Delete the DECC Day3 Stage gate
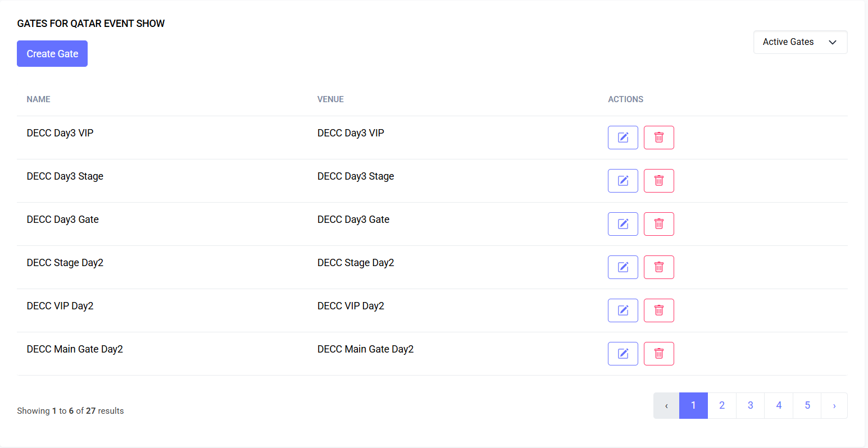Screen dimensions: 868x448 658,181
